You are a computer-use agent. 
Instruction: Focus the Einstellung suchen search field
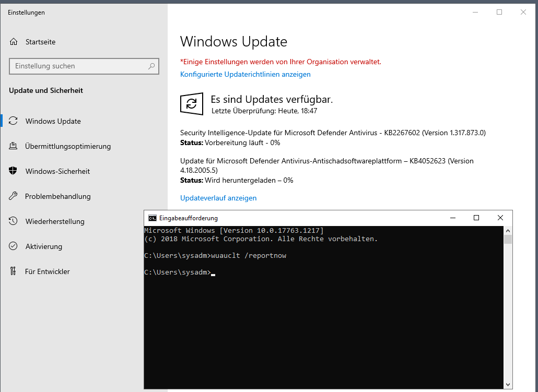(x=84, y=66)
